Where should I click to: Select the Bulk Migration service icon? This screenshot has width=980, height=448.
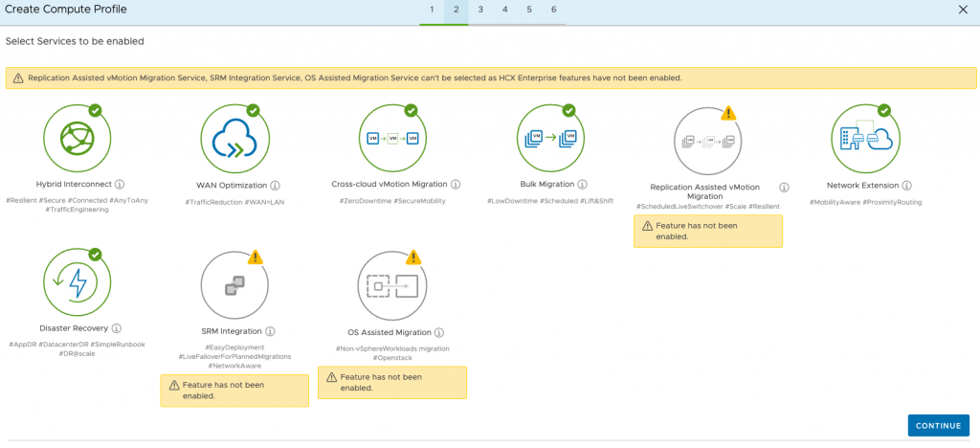(x=551, y=138)
